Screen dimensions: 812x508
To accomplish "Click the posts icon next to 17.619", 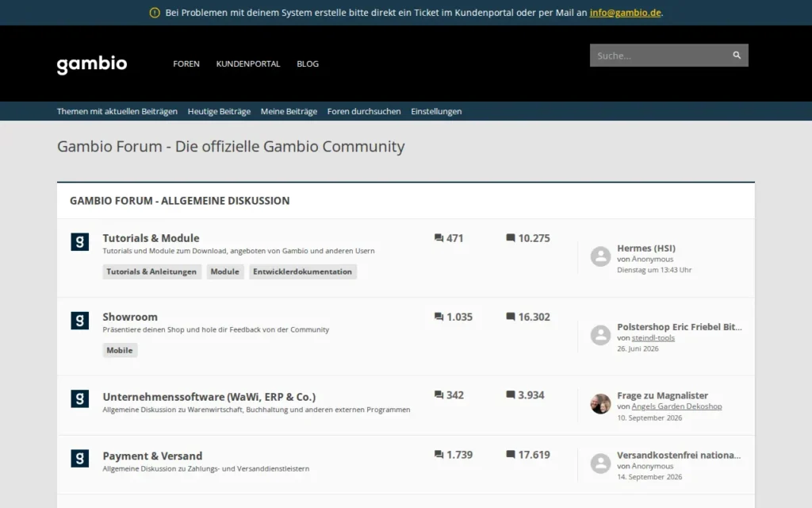I will [x=511, y=454].
